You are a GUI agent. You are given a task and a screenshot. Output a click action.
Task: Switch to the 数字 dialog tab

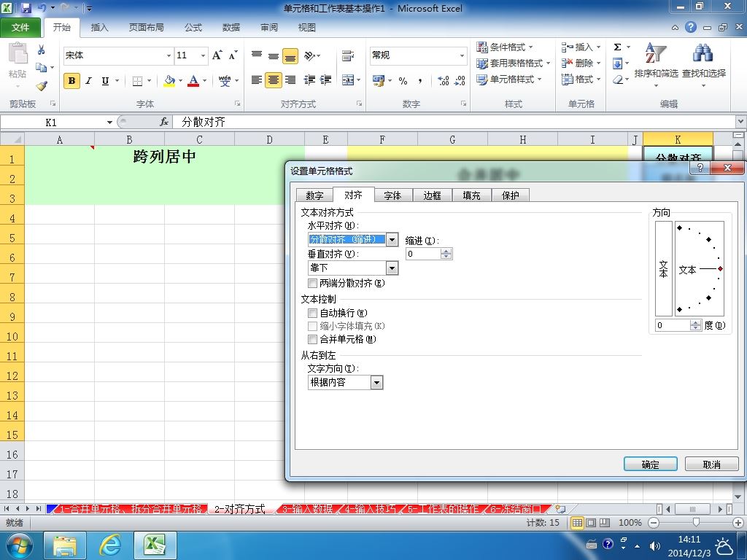(314, 195)
